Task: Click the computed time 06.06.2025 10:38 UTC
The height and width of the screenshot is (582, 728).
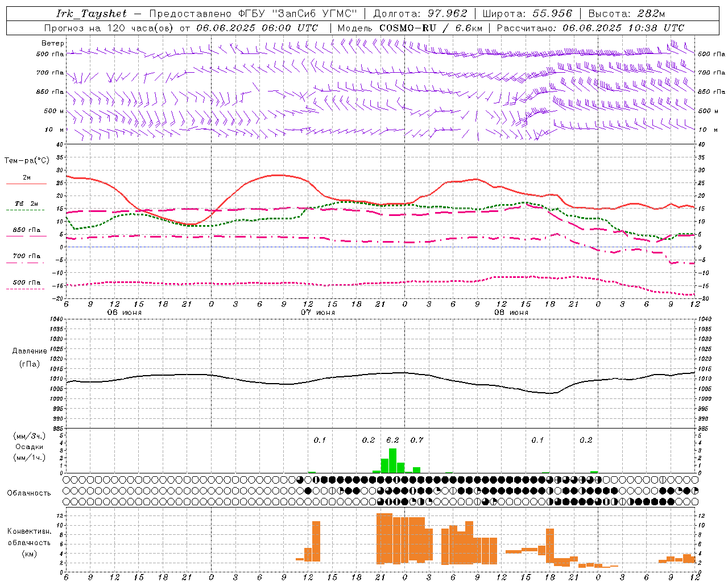Action: pyautogui.click(x=623, y=28)
